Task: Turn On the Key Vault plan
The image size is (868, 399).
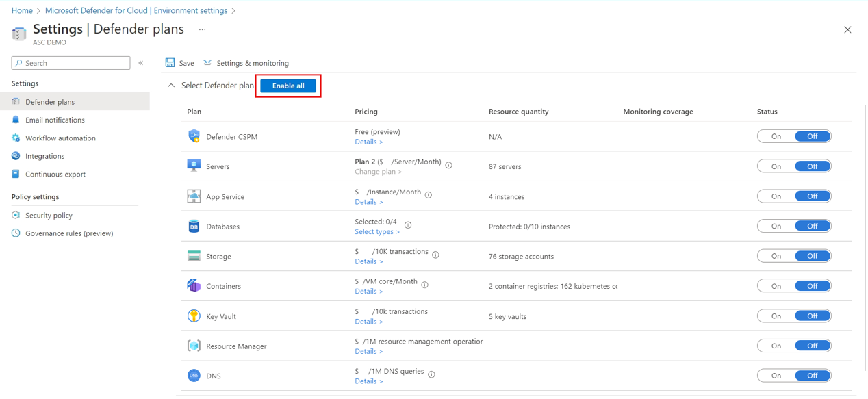Action: 776,316
